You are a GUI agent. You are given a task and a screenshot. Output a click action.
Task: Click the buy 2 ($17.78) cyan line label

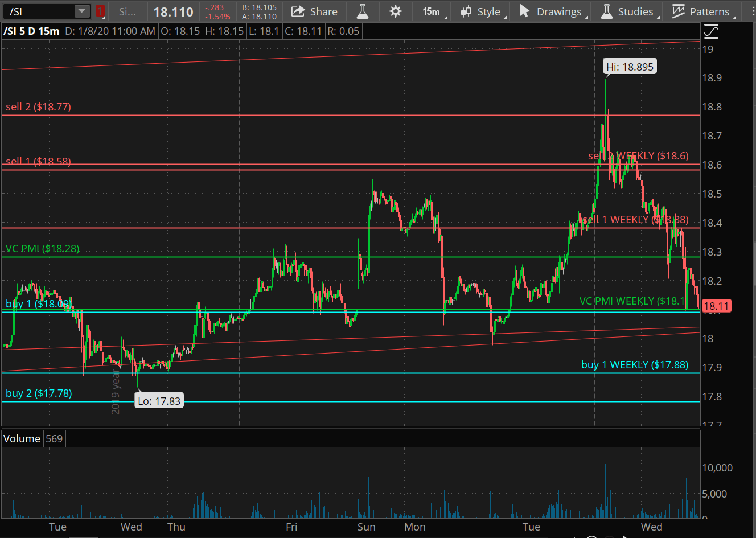point(39,393)
